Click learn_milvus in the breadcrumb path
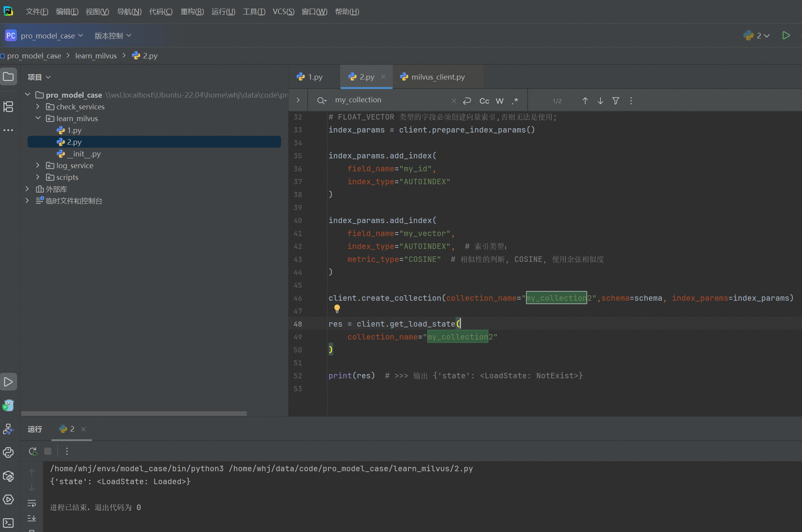 (96, 56)
